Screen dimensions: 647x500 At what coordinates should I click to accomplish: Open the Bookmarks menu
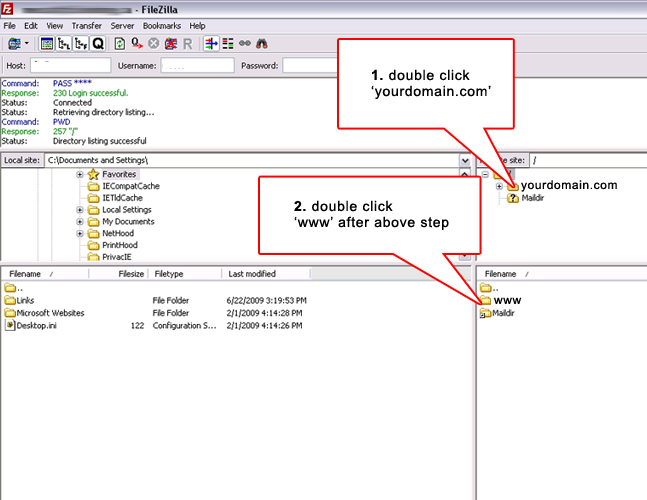[162, 26]
